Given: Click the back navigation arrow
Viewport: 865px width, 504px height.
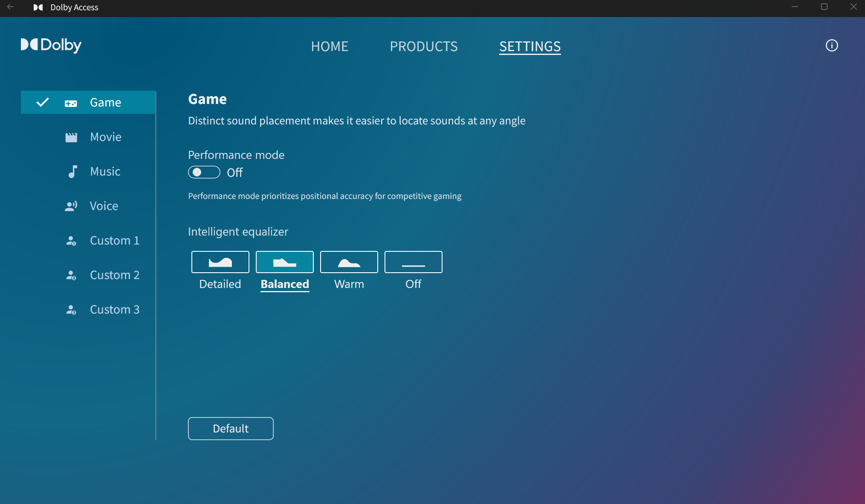Looking at the screenshot, I should [11, 6].
